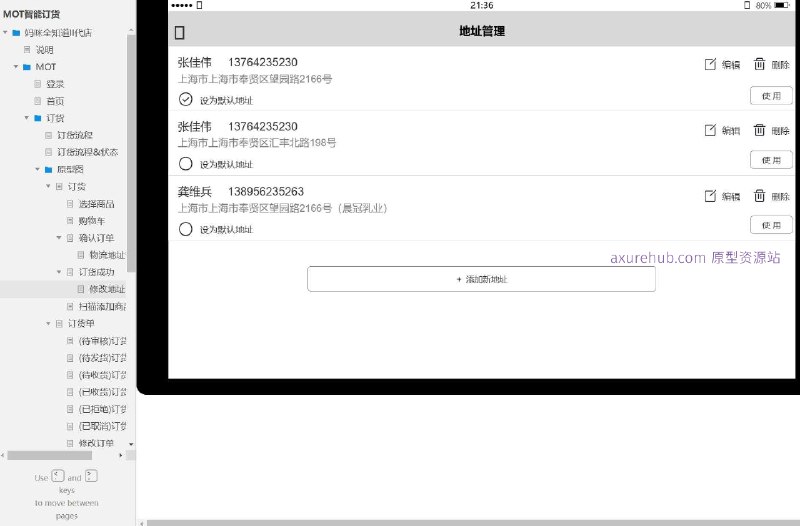800x526 pixels.
Task: Click the 添加新地址 button
Action: click(481, 279)
